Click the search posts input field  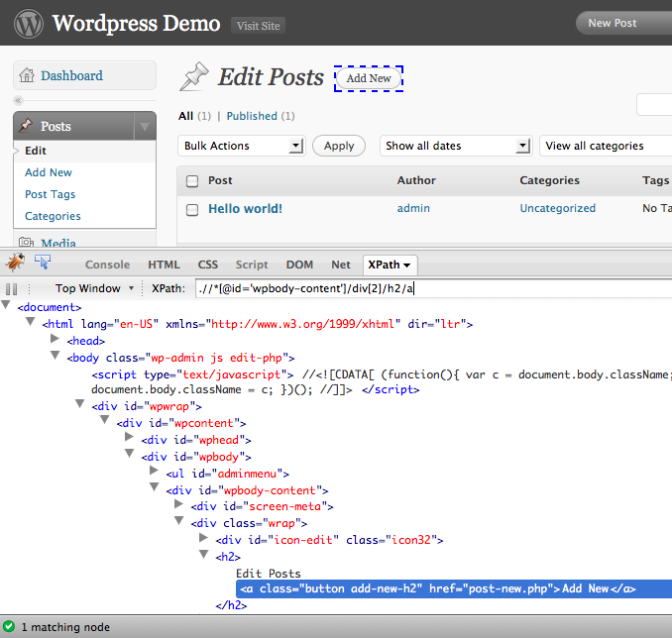655,104
